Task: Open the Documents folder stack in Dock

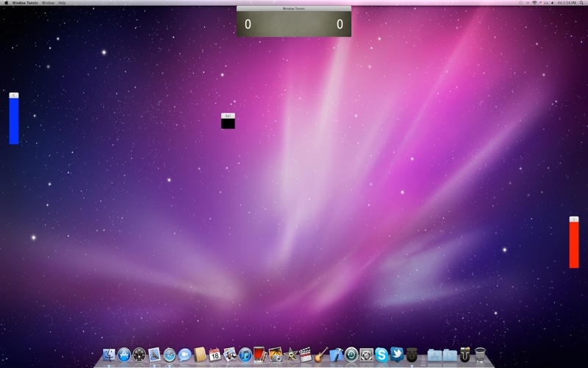Action: coord(450,355)
